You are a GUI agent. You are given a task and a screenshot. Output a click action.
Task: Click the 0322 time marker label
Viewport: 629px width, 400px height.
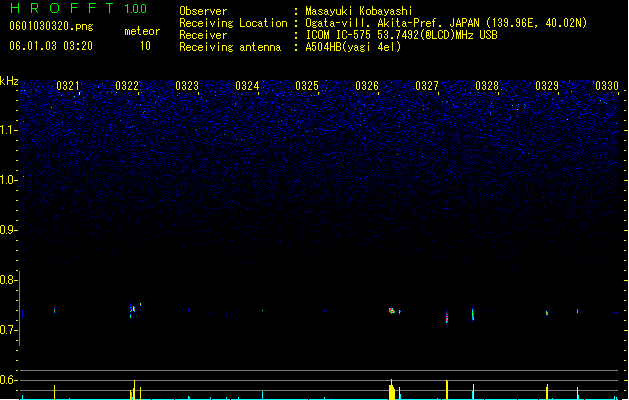point(127,86)
